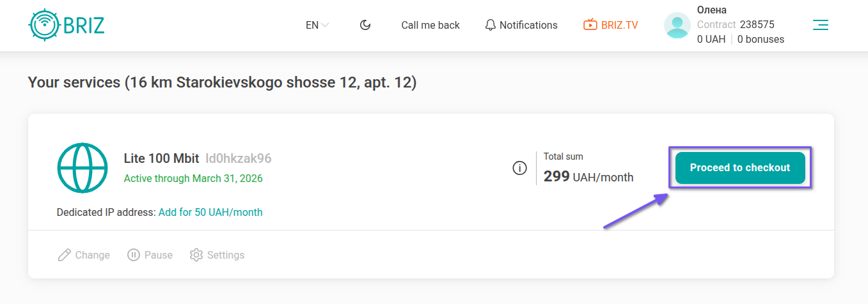Click the BRIZ logo icon
This screenshot has height=304, width=868.
point(44,25)
